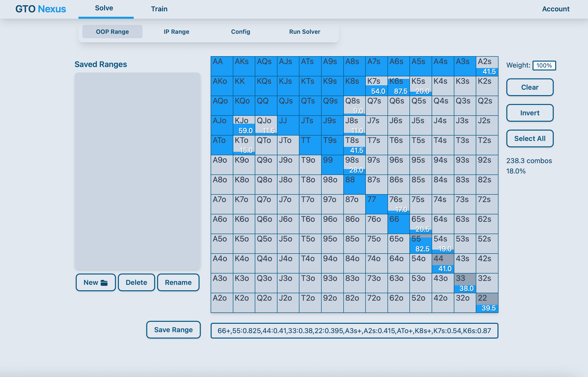Screen dimensions: 588x377
Task: Toggle the KJo cell weighted 59.0
Action: coord(244,125)
